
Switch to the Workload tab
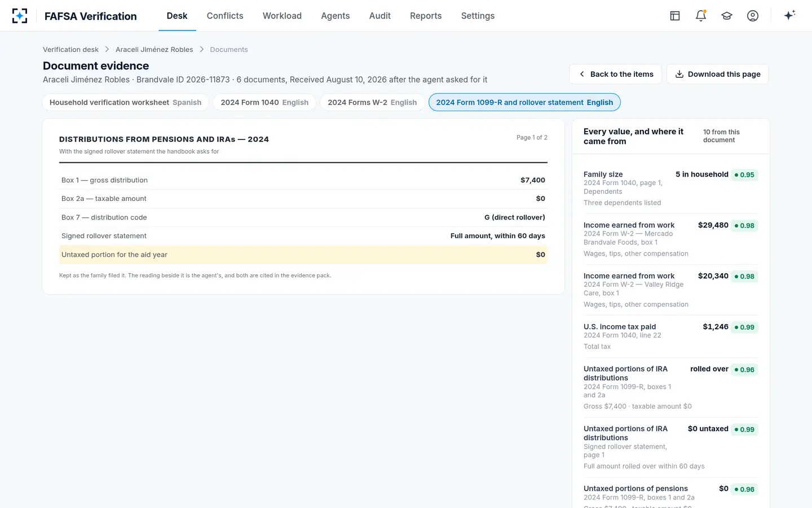pos(282,16)
